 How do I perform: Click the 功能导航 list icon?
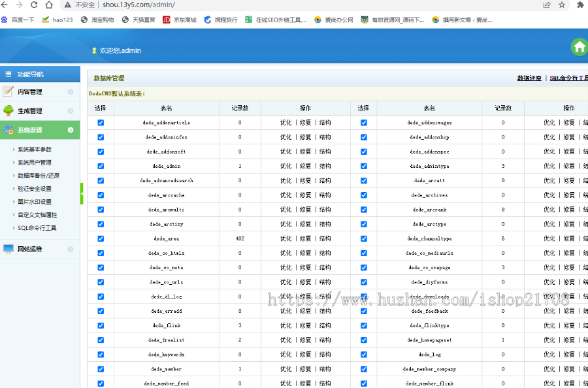coord(8,74)
